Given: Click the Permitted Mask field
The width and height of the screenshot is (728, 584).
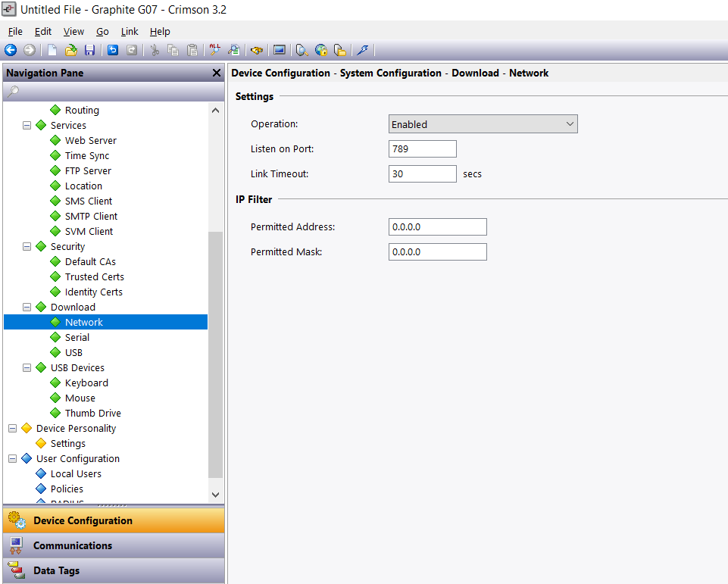Looking at the screenshot, I should pyautogui.click(x=437, y=252).
